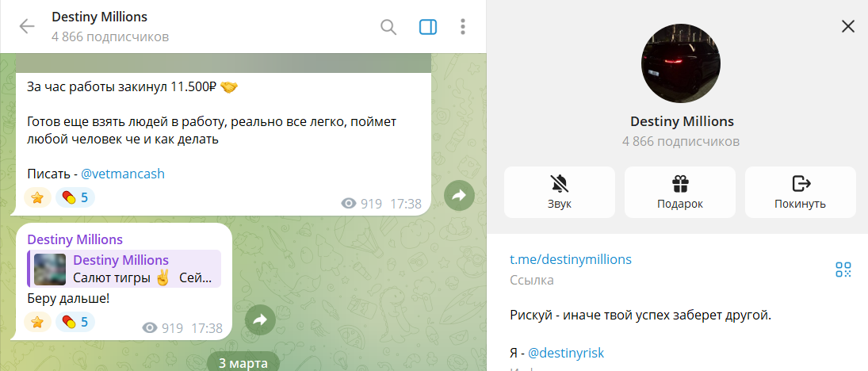The width and height of the screenshot is (868, 371).
Task: Open the channel profile photo
Action: tap(680, 63)
